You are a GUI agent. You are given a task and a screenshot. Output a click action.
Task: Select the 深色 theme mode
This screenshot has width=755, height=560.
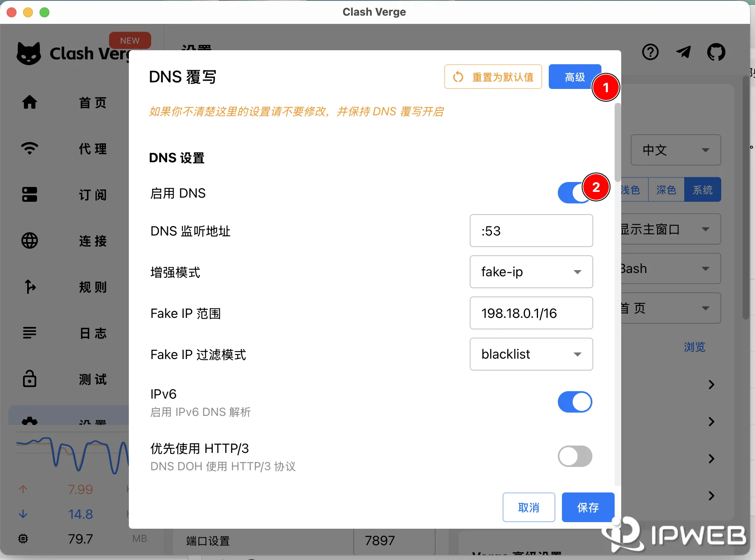[666, 190]
